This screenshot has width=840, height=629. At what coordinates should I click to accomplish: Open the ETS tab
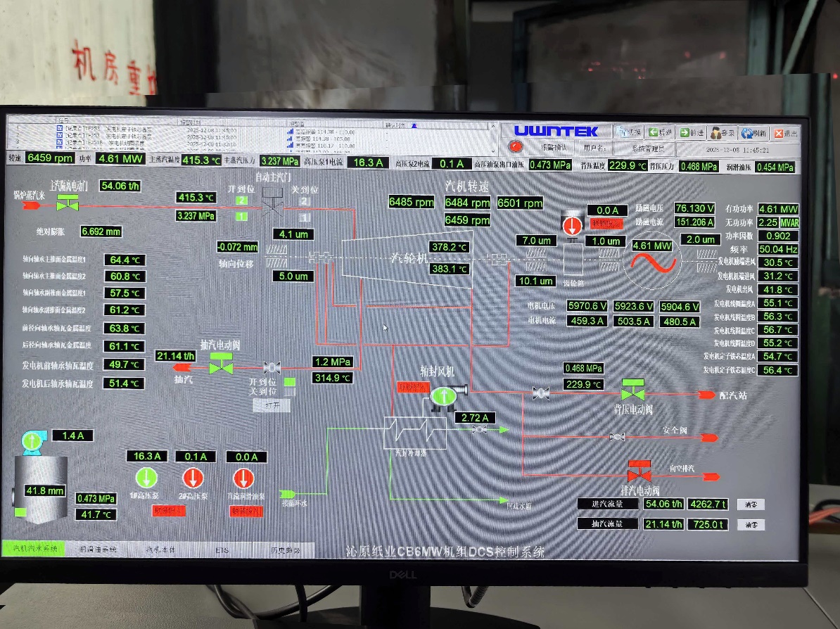tap(222, 549)
